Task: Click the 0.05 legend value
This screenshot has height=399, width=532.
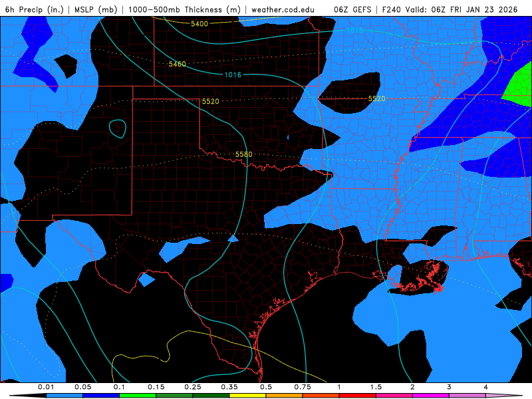Action: pyautogui.click(x=82, y=387)
